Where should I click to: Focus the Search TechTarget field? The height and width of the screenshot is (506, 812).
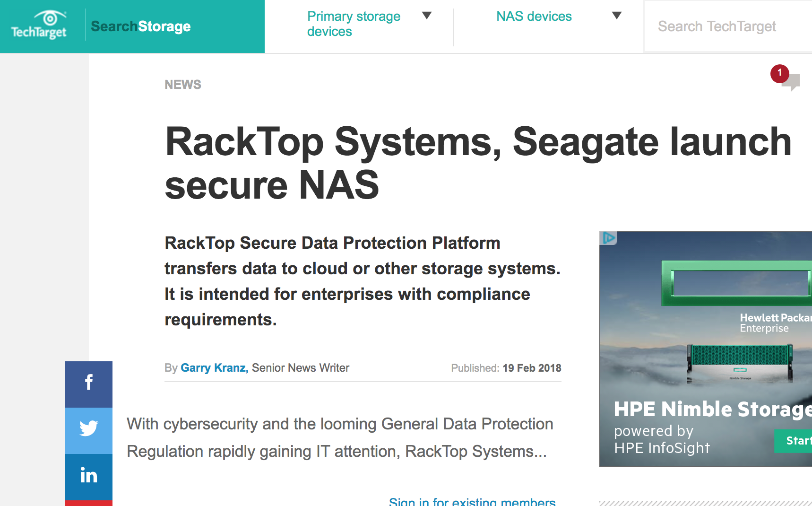click(728, 26)
